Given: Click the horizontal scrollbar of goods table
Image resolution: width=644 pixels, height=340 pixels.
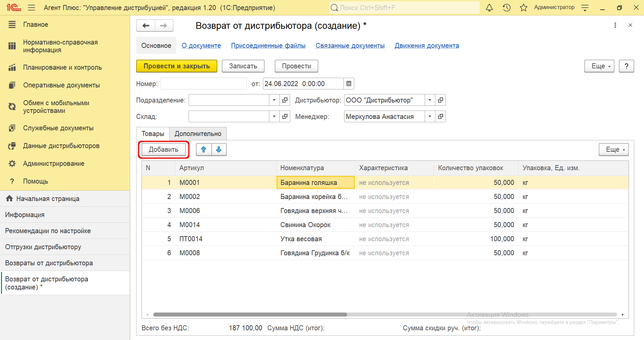Looking at the screenshot, I should [250, 315].
